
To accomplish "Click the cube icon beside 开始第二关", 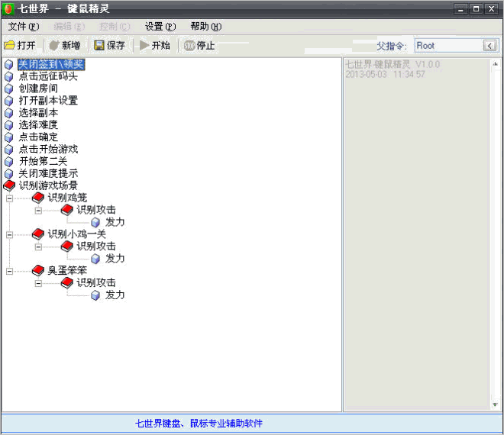I will click(x=9, y=162).
